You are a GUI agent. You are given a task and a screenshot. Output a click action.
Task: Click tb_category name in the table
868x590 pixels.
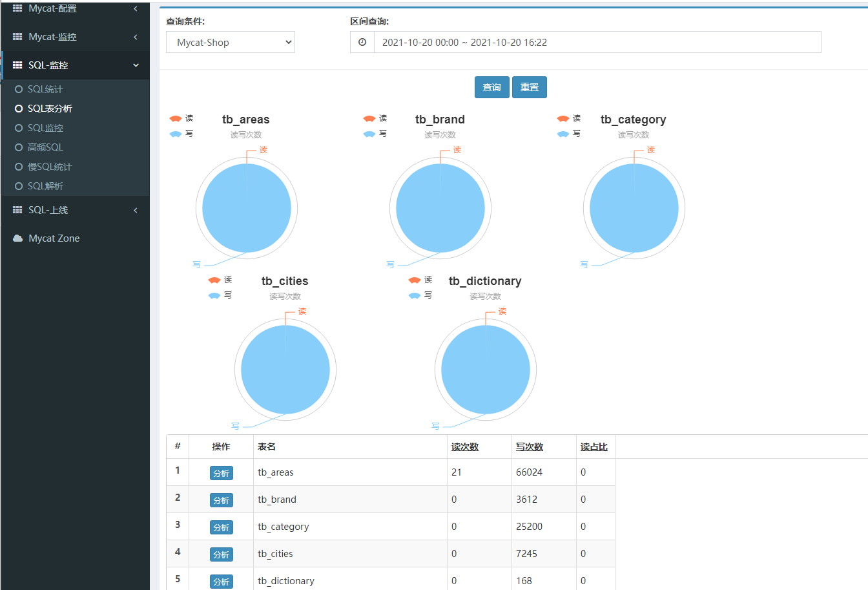click(x=284, y=527)
